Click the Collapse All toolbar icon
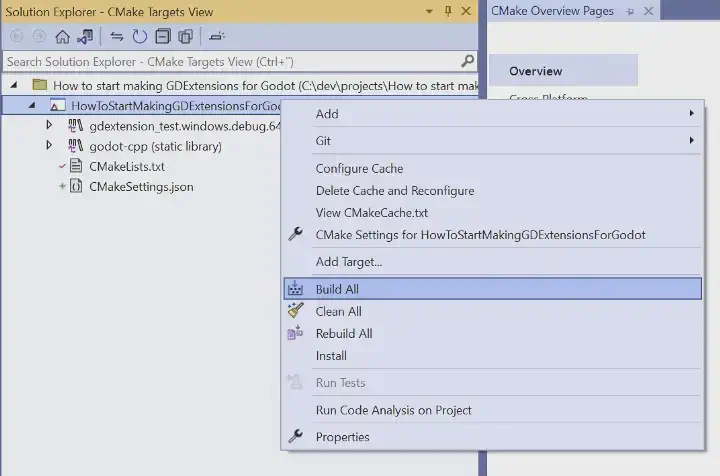The height and width of the screenshot is (476, 720). 163,36
